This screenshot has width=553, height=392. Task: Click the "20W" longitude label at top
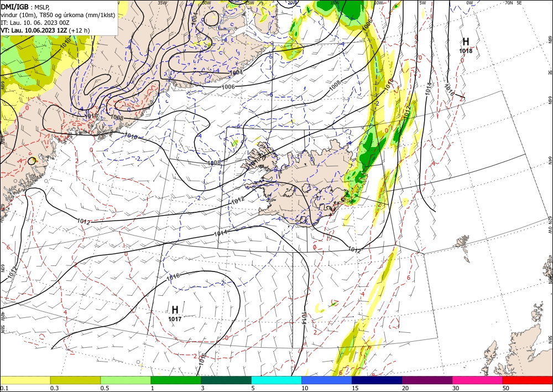[292, 3]
